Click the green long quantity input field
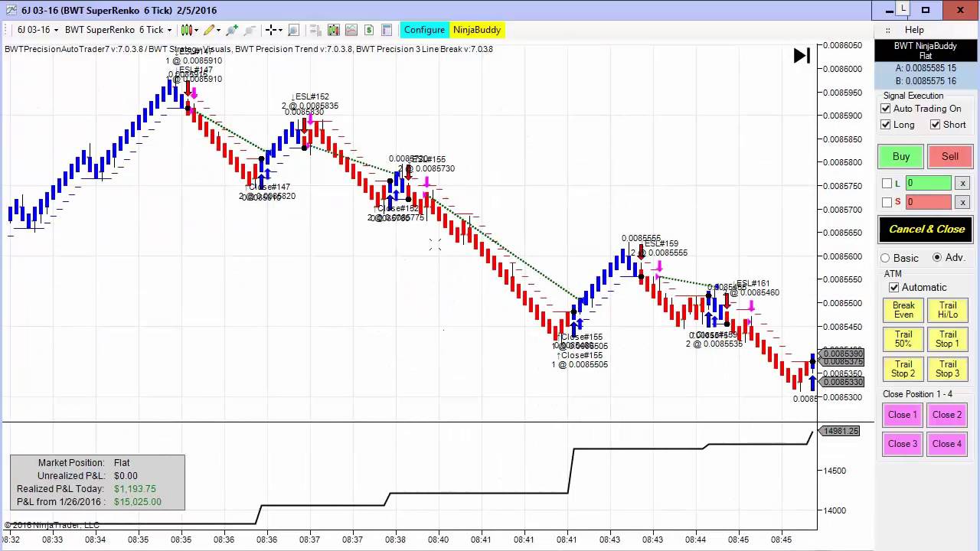980x551 pixels. click(929, 183)
